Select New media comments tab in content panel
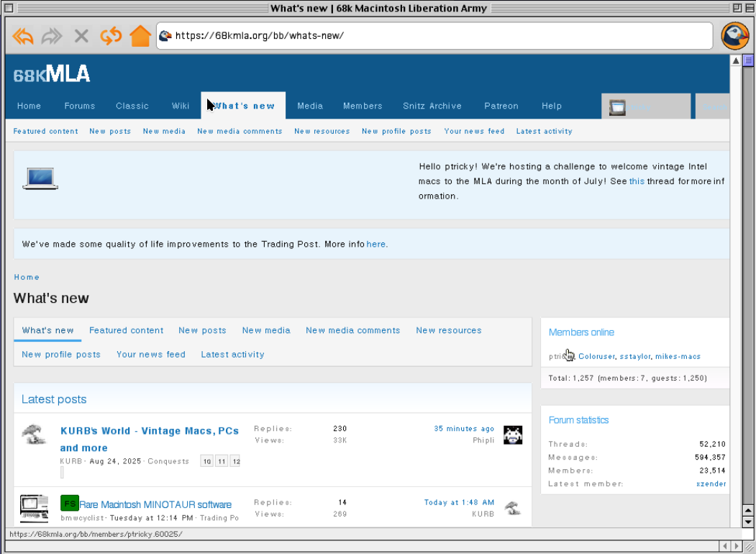The image size is (756, 554). click(353, 330)
